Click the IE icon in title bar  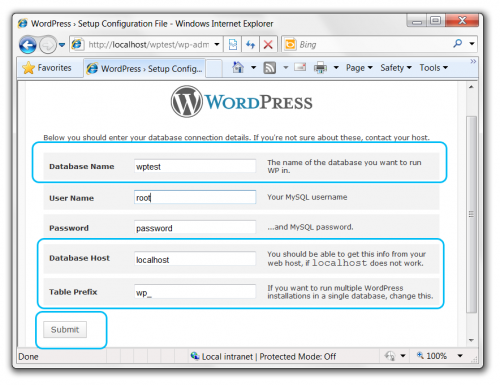[x=23, y=23]
